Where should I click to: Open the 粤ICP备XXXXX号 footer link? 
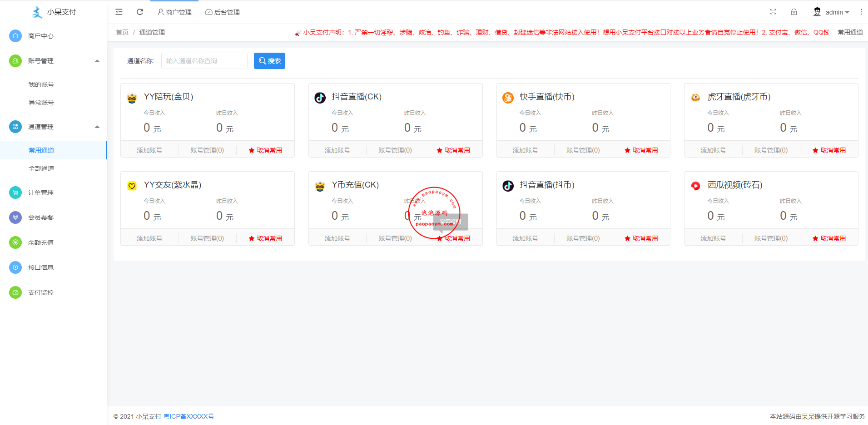pyautogui.click(x=188, y=416)
